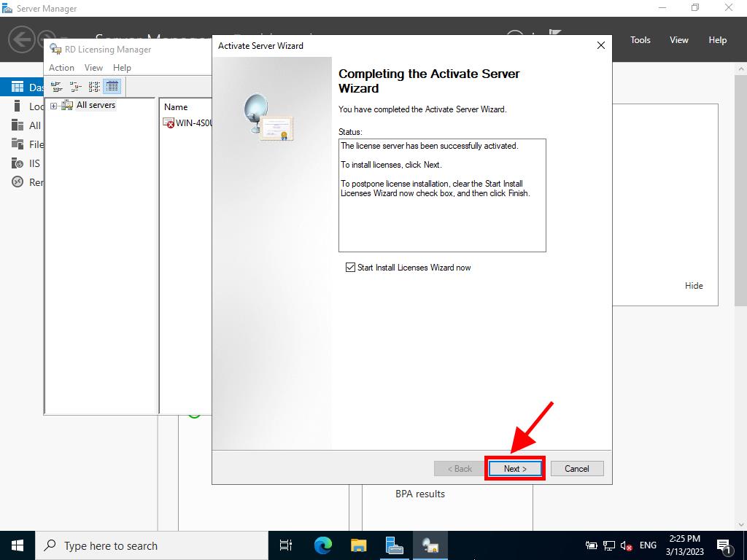
Task: Select the details view toolbar icon
Action: [112, 87]
